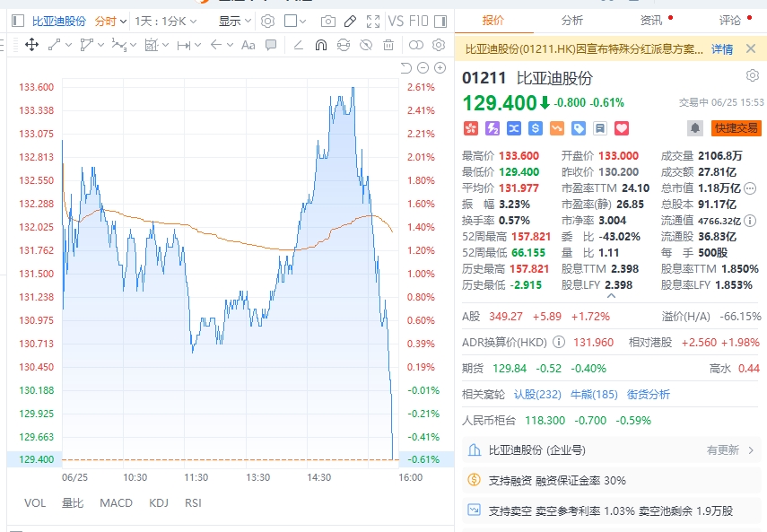Toggle the red heart favorite icon
The width and height of the screenshot is (767, 532).
622,128
